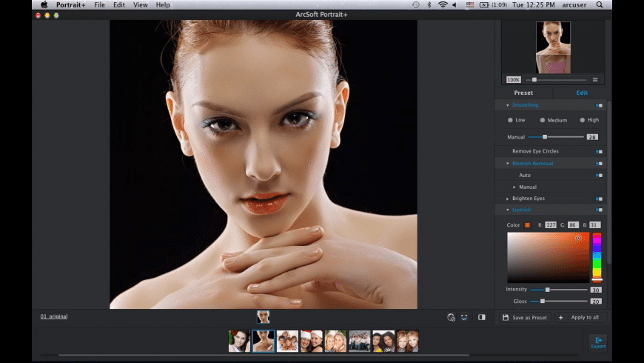Image resolution: width=644 pixels, height=363 pixels.
Task: Switch to the Preset tab
Action: pos(523,93)
